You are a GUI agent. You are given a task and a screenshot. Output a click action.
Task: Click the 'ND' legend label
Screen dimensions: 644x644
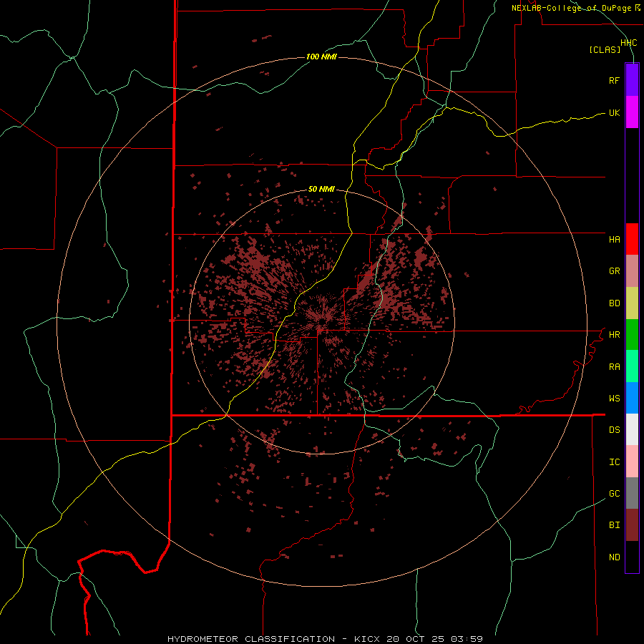click(x=614, y=557)
